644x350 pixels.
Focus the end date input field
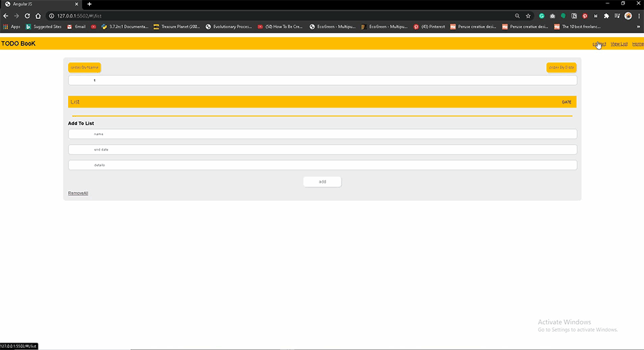coord(323,150)
